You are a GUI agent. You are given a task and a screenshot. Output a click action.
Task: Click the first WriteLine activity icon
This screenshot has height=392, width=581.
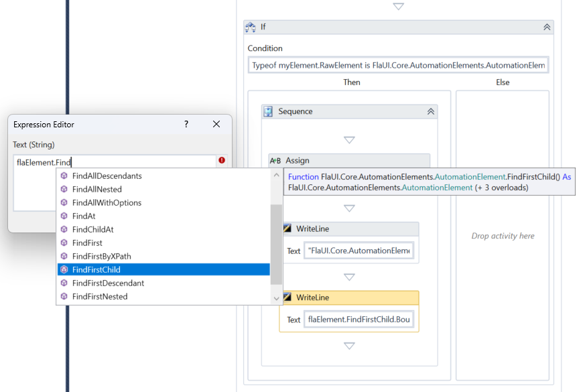click(x=287, y=228)
